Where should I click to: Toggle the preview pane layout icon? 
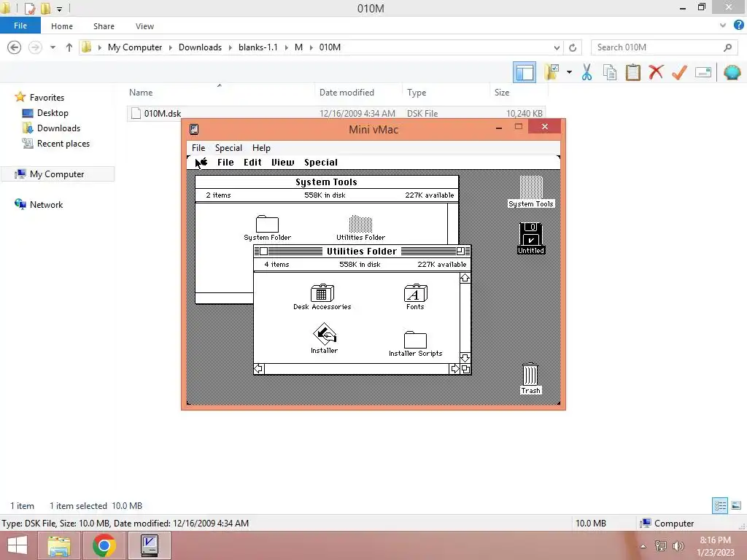(x=525, y=72)
